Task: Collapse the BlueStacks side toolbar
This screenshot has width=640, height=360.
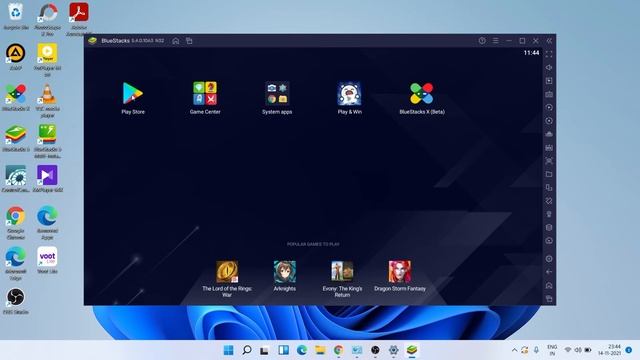Action: [x=549, y=41]
